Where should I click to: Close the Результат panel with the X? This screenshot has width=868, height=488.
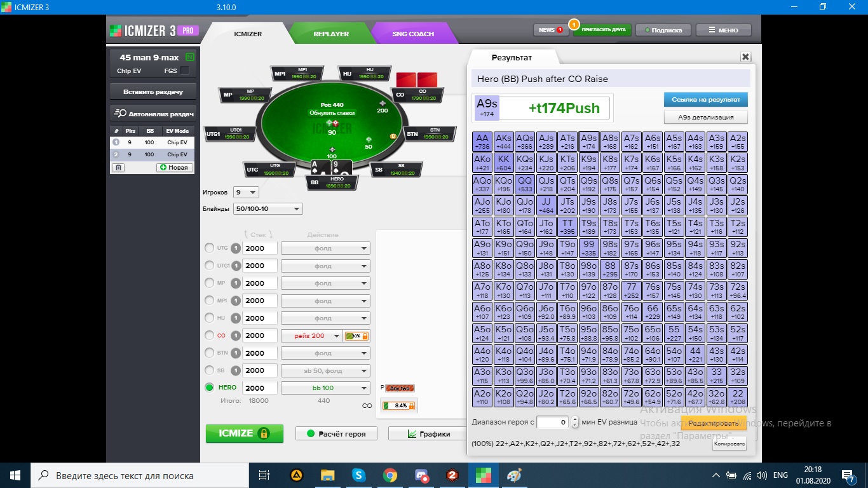745,57
